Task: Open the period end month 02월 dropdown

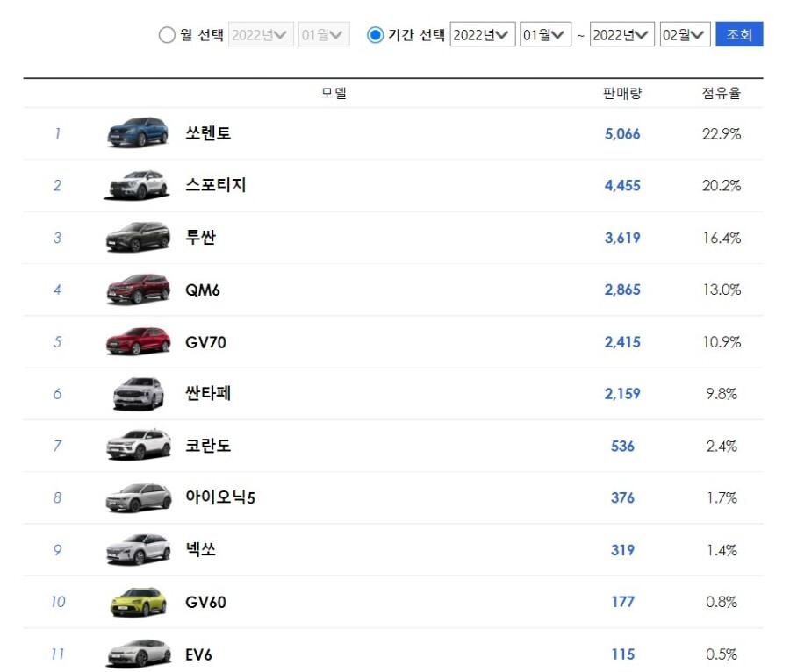Action: pos(685,34)
